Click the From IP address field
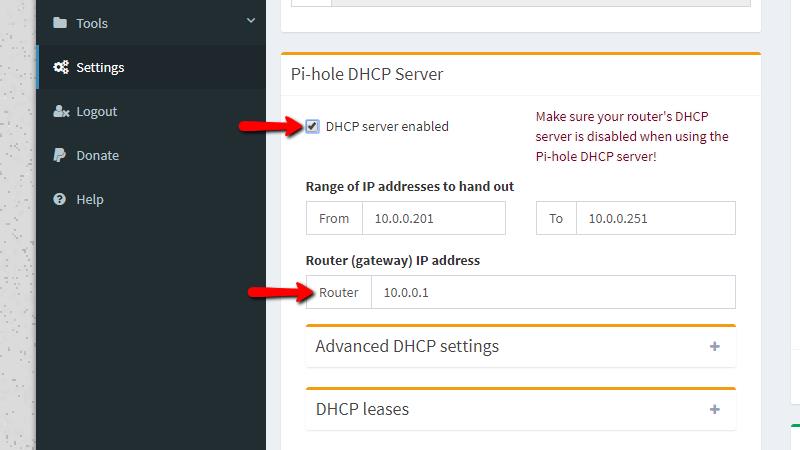Viewport: 800px width, 450px height. (434, 218)
